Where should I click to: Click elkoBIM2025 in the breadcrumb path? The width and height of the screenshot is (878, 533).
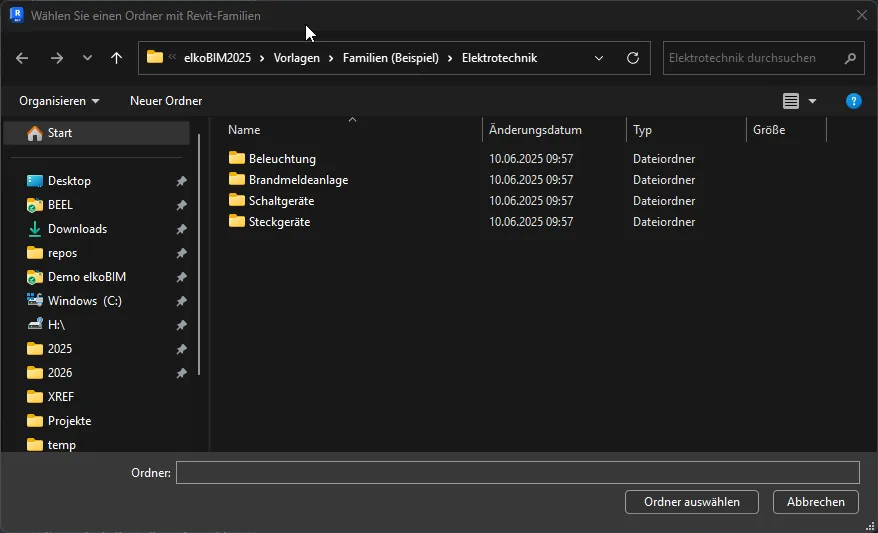[217, 58]
